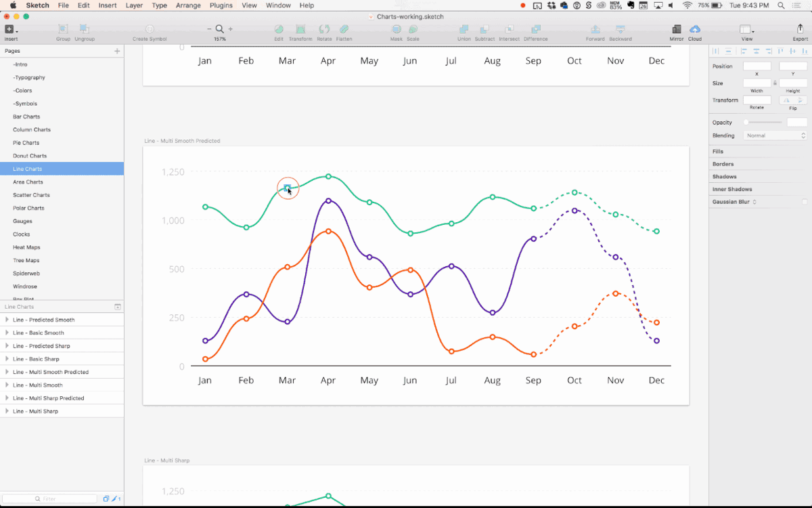Open the Plugins menu

(x=221, y=5)
